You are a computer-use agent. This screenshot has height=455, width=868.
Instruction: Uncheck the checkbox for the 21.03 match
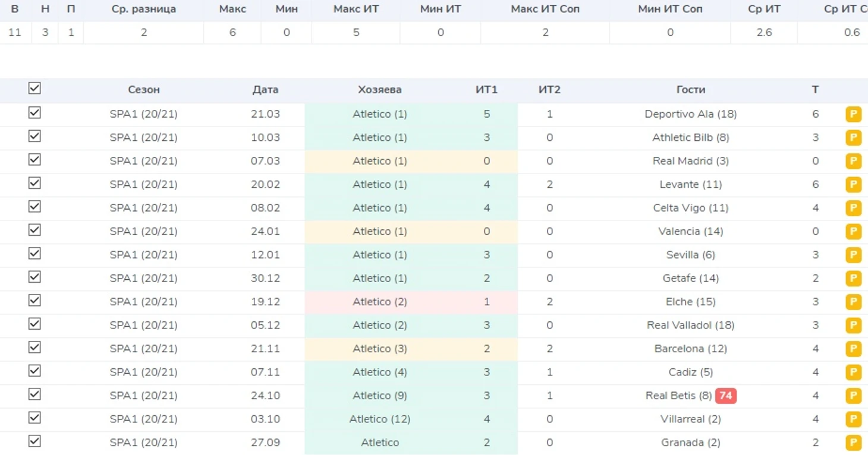(x=34, y=112)
